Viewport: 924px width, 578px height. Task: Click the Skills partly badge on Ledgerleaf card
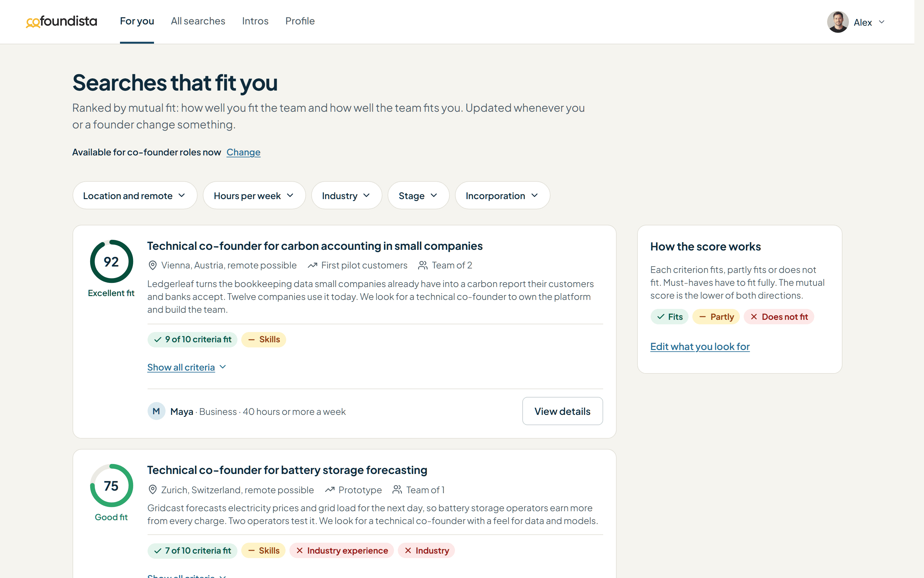263,339
